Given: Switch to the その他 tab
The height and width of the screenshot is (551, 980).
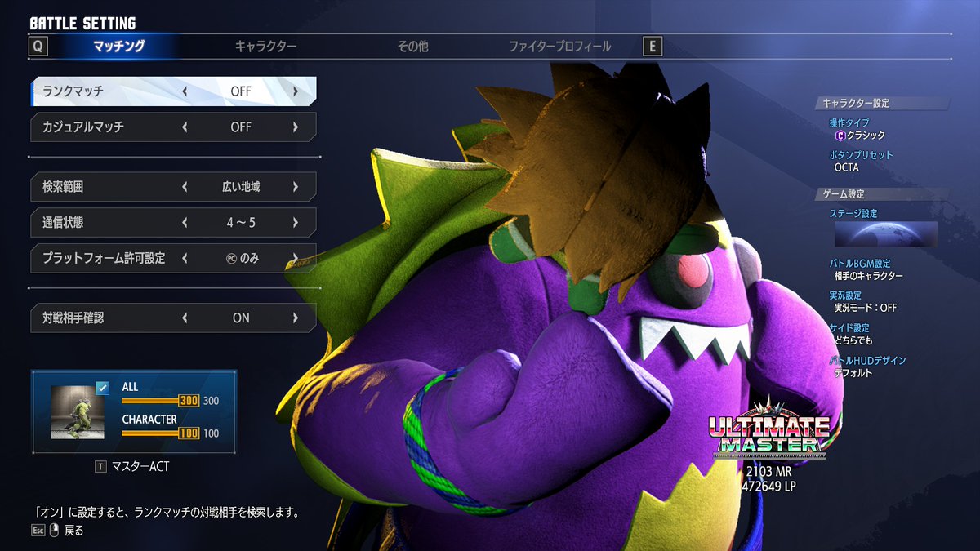Looking at the screenshot, I should (412, 47).
